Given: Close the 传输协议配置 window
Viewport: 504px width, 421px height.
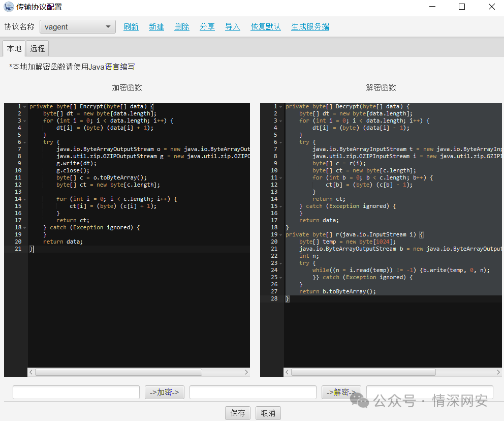Looking at the screenshot, I should click(x=491, y=7).
